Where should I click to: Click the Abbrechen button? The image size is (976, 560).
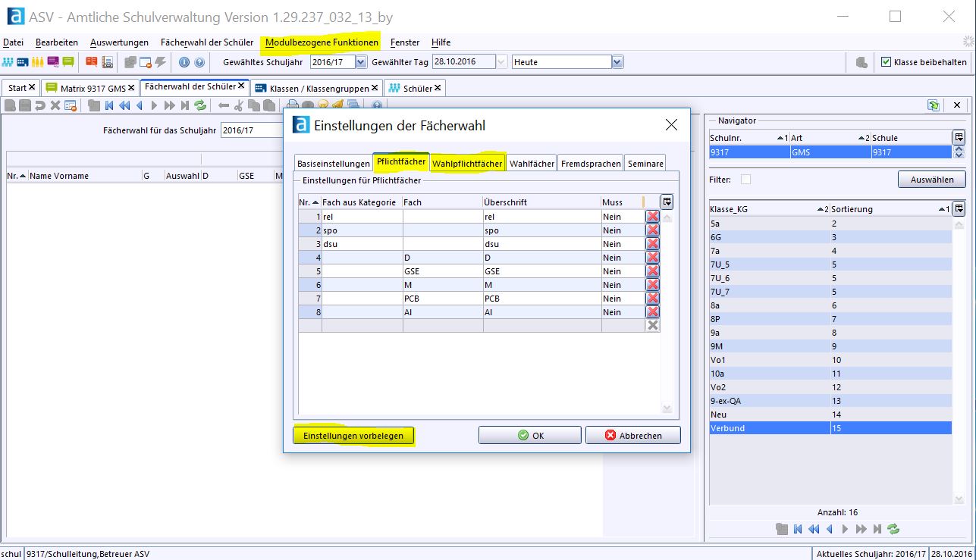pyautogui.click(x=632, y=435)
